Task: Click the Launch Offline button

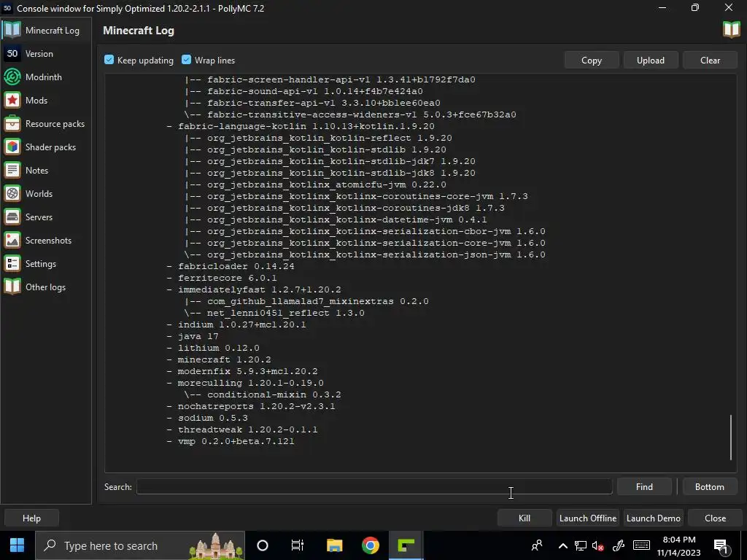Action: pos(587,518)
